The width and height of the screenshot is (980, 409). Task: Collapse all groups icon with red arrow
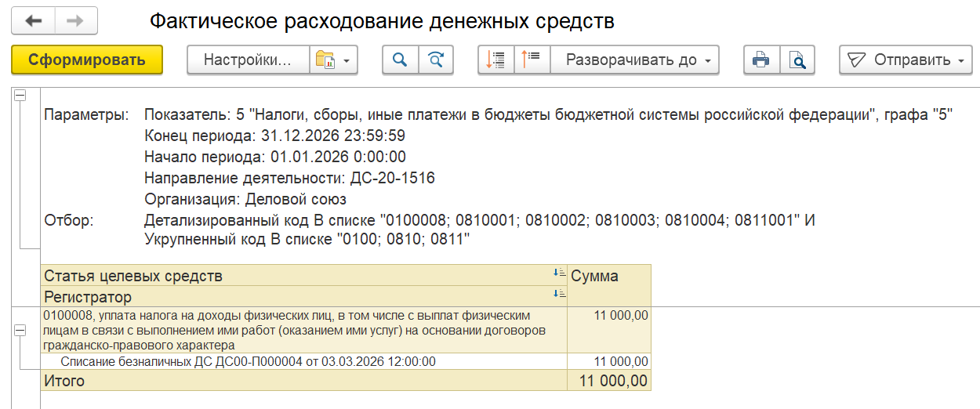495,60
